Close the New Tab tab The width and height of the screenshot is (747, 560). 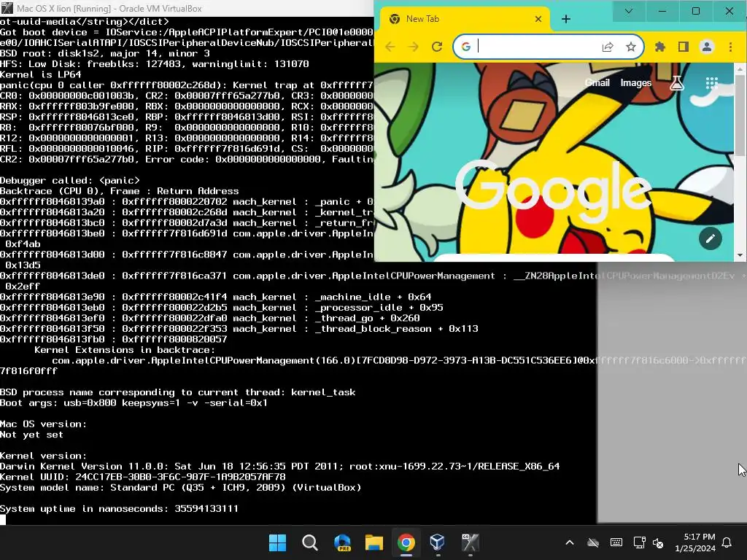tap(538, 19)
